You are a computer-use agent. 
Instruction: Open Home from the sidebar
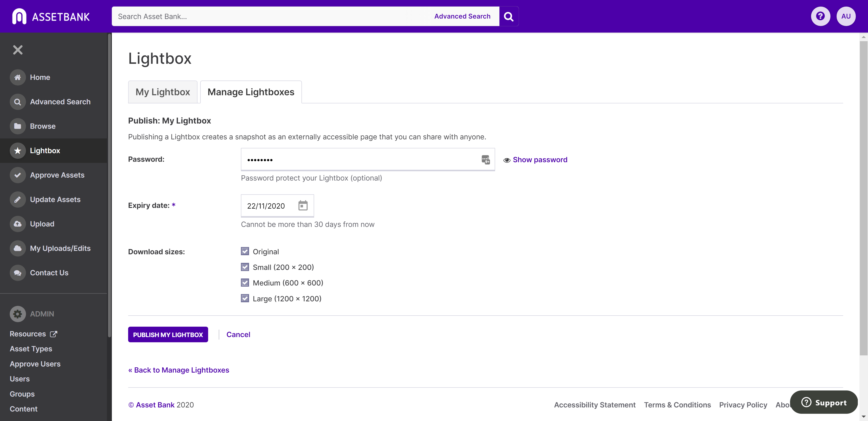pyautogui.click(x=40, y=77)
